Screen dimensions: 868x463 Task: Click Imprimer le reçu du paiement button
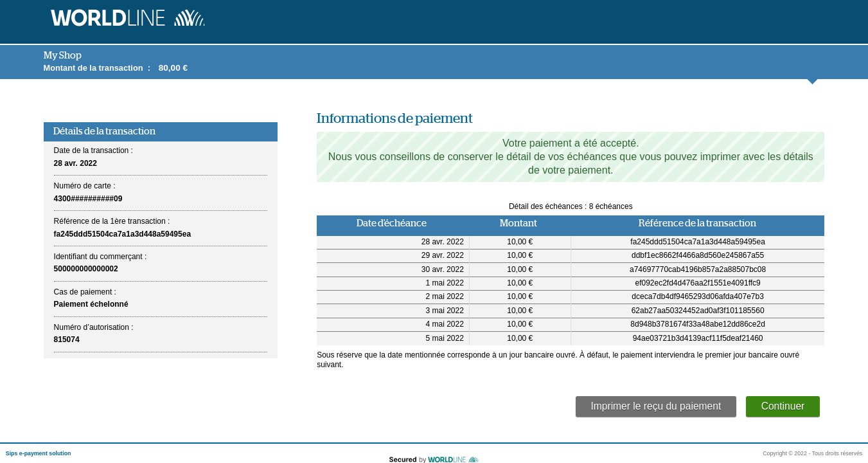pyautogui.click(x=656, y=406)
